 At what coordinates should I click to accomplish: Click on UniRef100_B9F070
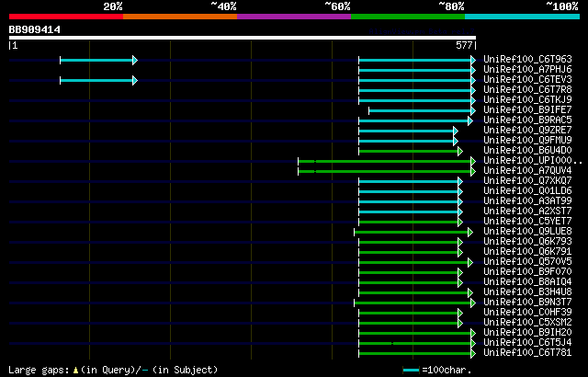tap(527, 272)
